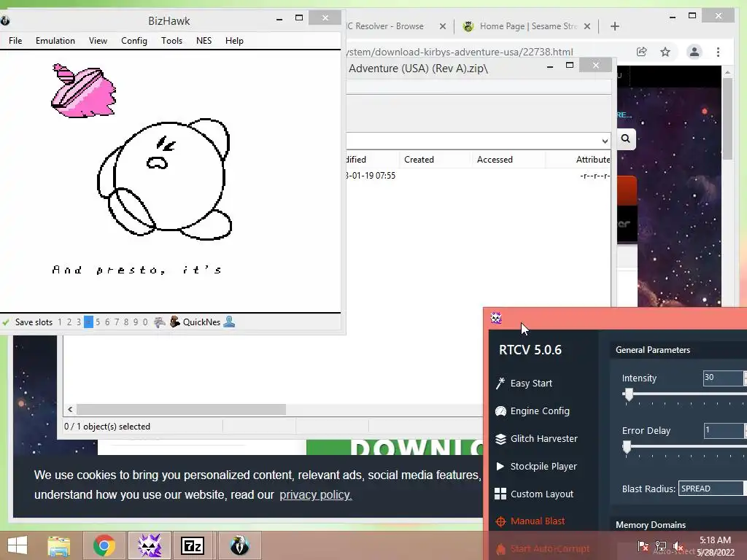747x560 pixels.
Task: Open the Help menu in BizHawk
Action: click(234, 41)
